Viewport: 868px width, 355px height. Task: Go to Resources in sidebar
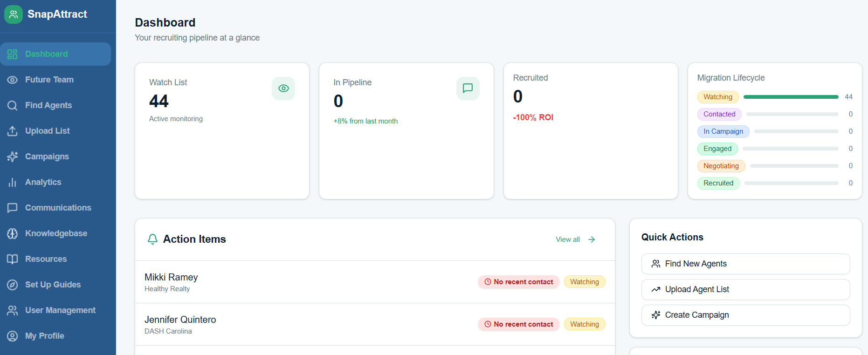point(55,259)
